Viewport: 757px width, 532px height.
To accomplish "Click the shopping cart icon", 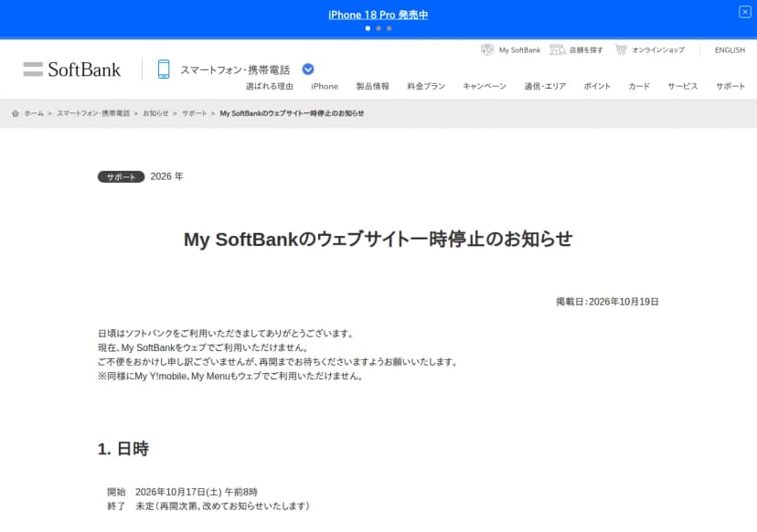I will tap(621, 49).
